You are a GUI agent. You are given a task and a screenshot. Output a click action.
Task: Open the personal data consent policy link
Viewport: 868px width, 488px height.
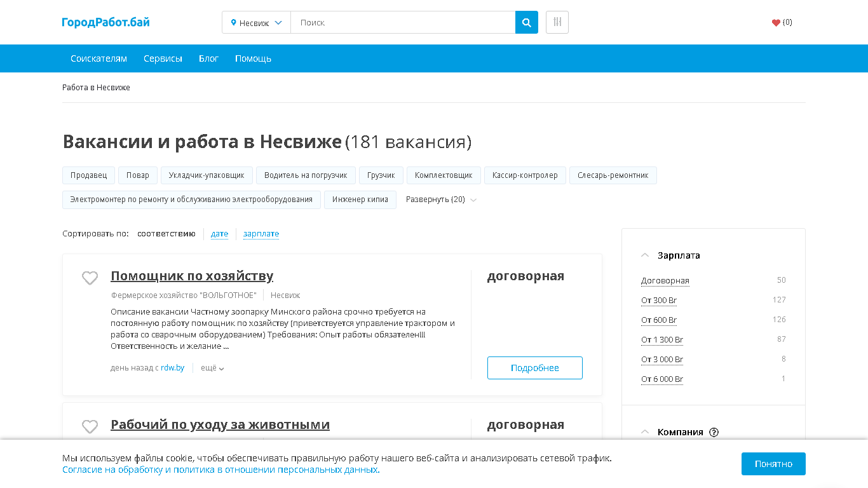point(221,470)
